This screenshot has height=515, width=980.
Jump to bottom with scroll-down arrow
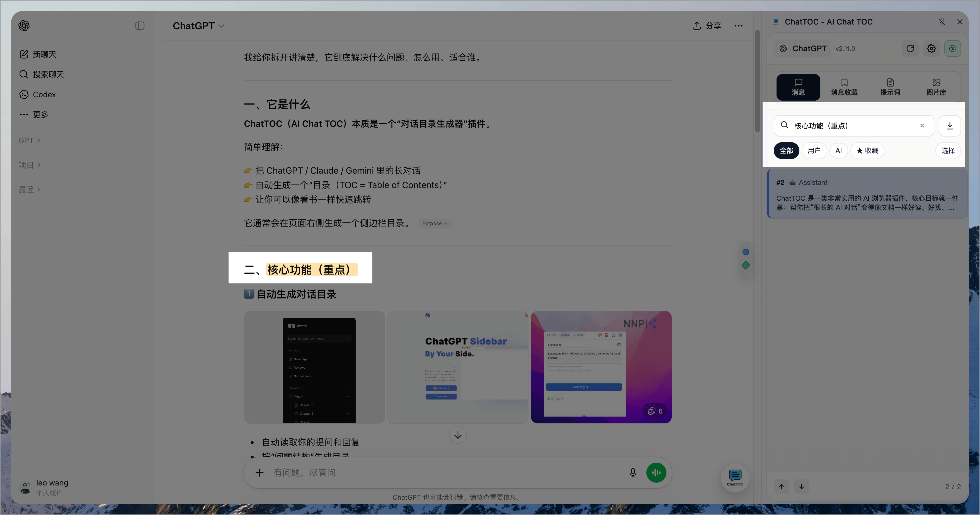point(458,435)
